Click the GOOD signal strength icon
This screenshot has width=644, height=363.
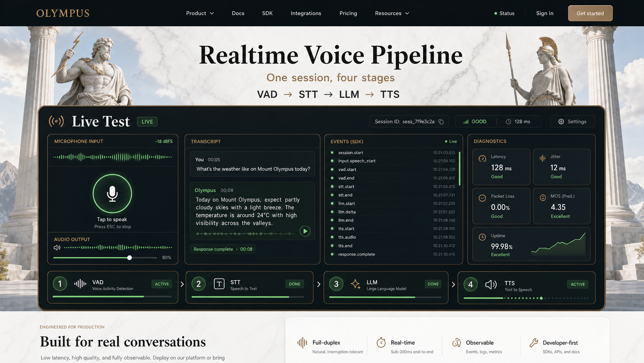click(466, 122)
